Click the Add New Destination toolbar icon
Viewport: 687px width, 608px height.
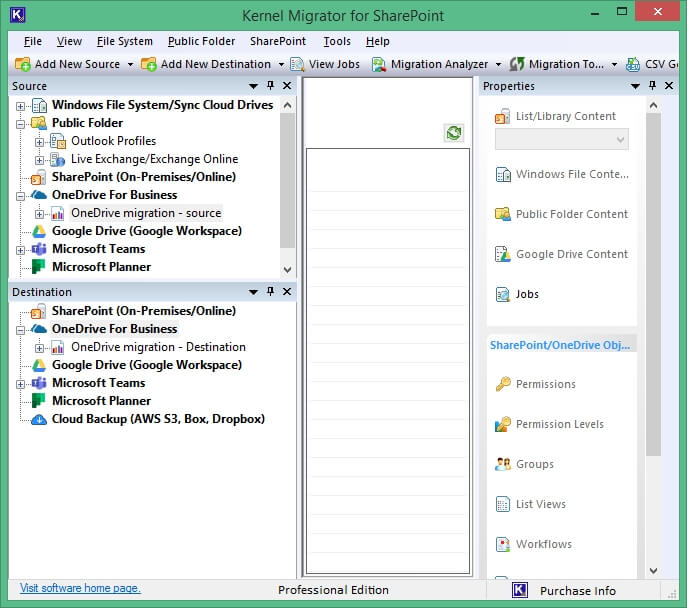click(x=149, y=64)
